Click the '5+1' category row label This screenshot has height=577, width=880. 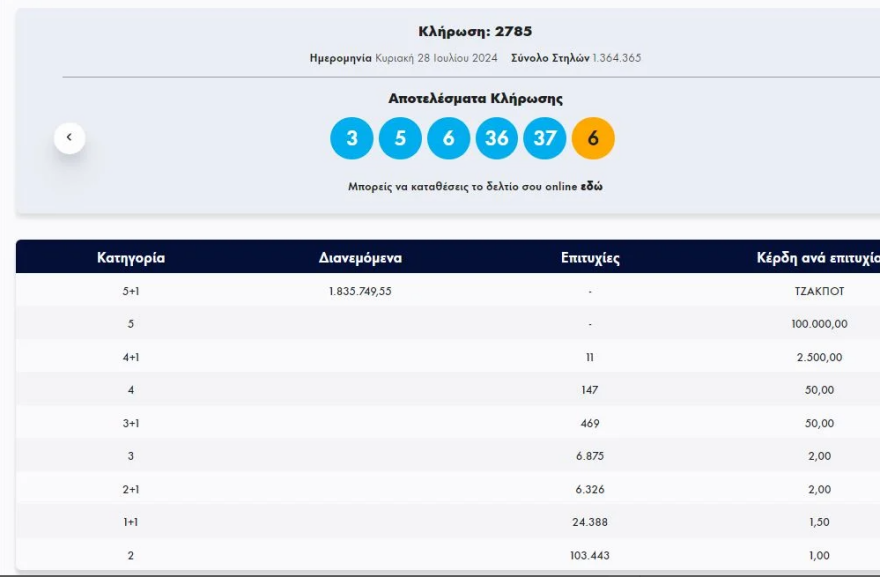pyautogui.click(x=131, y=291)
